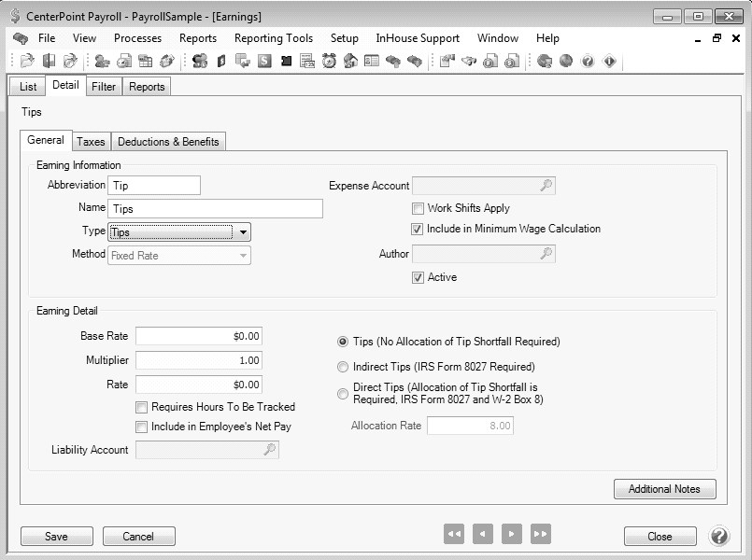Click into the Base Rate field
Screen dimensions: 752x560
(x=198, y=336)
